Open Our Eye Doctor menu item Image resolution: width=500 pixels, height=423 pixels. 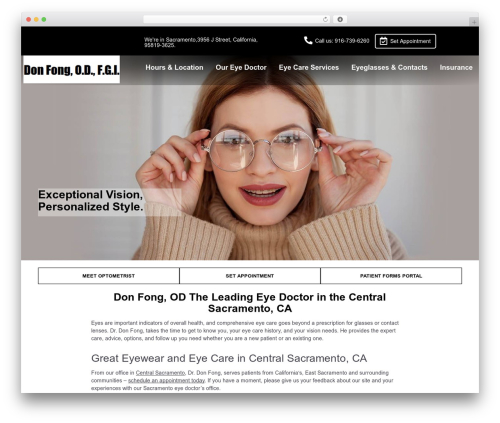[241, 67]
